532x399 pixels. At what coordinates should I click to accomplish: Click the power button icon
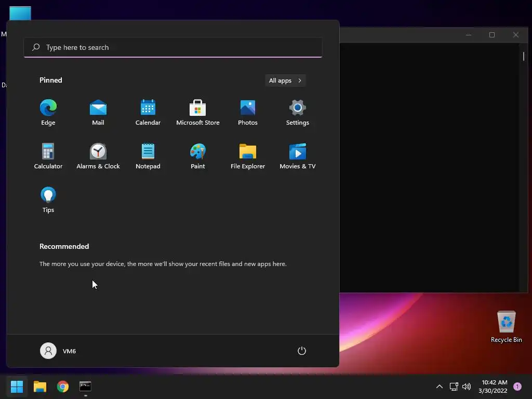302,351
